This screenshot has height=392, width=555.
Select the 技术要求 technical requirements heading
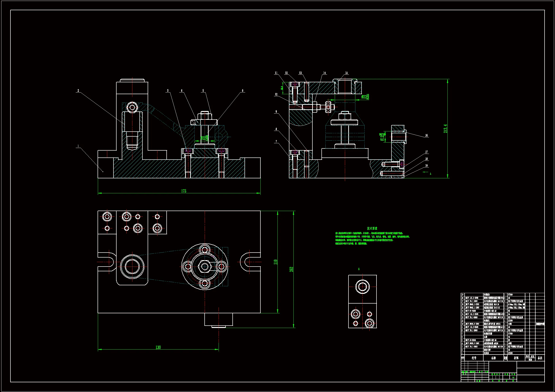tap(372, 228)
